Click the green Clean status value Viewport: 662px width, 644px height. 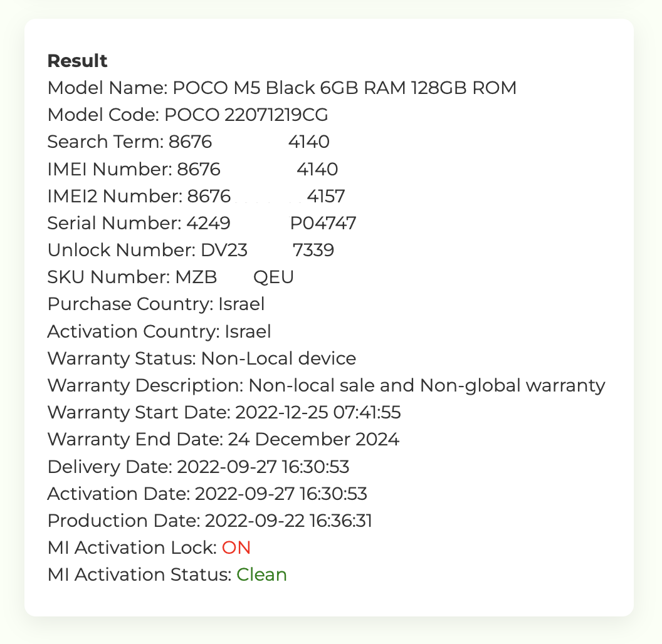click(x=262, y=575)
